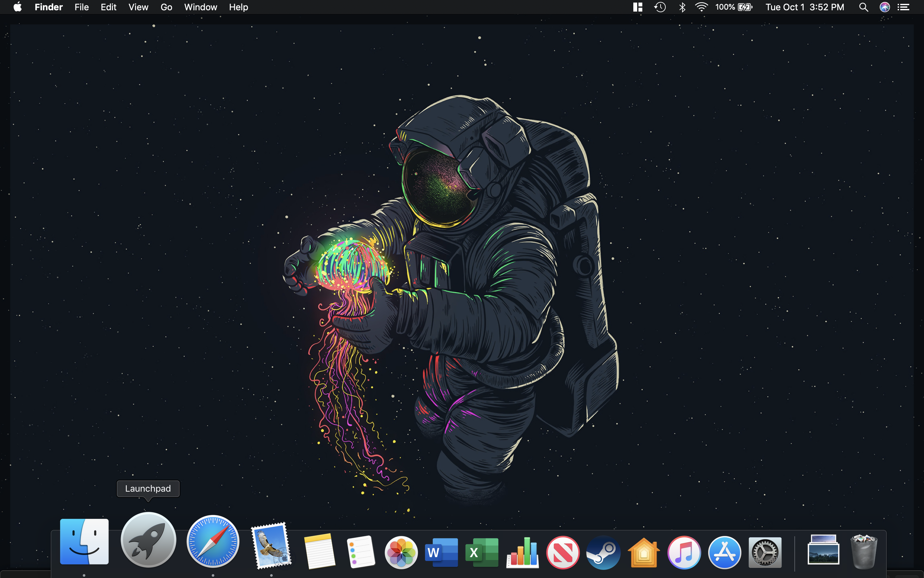Open the Edit menu
Viewport: 924px width, 578px height.
click(x=108, y=7)
